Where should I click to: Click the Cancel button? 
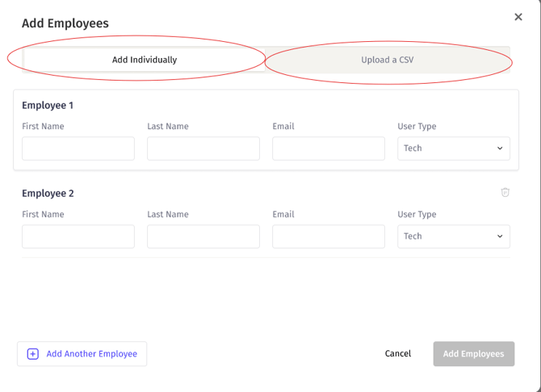point(398,353)
